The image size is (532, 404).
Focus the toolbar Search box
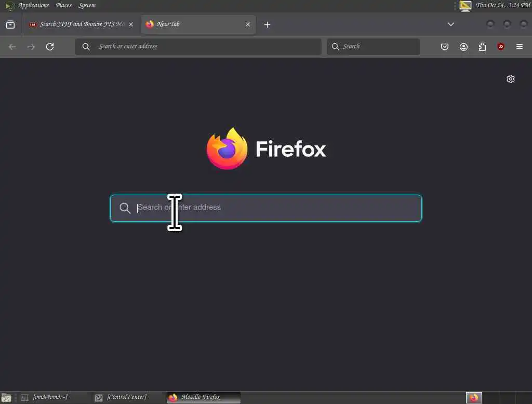(373, 46)
